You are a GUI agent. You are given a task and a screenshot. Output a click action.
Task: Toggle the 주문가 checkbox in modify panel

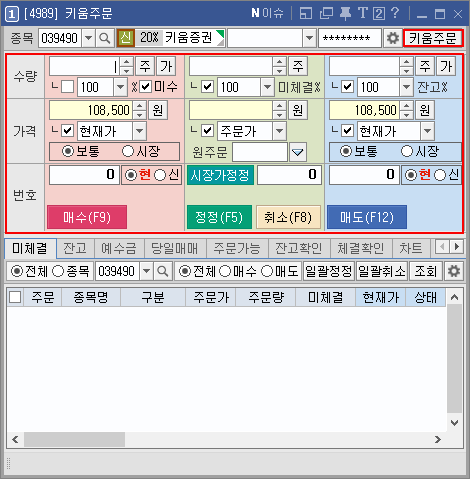tap(208, 131)
